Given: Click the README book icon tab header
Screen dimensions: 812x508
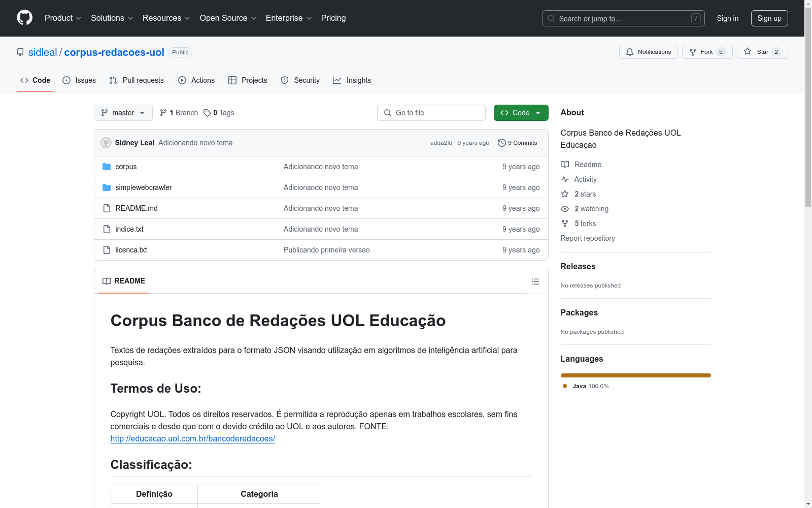Looking at the screenshot, I should tap(107, 281).
